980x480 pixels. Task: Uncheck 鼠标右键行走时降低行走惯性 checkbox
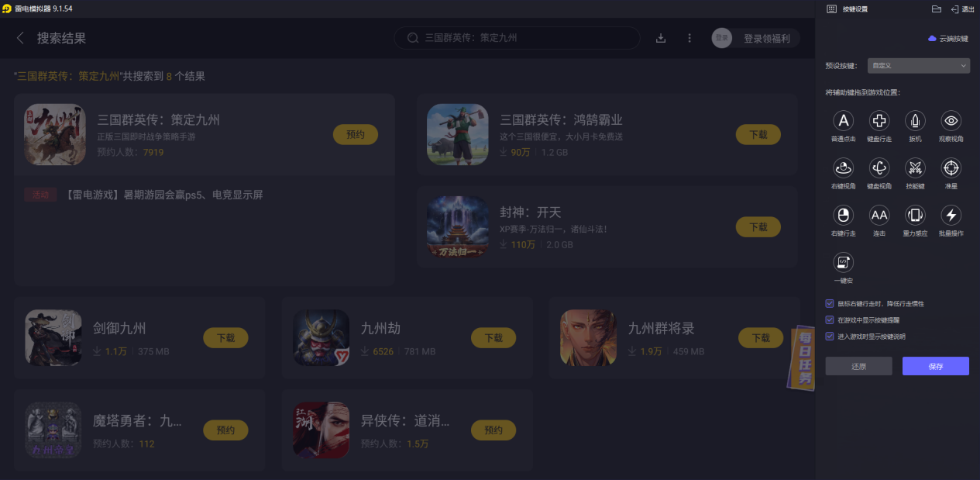pos(830,303)
